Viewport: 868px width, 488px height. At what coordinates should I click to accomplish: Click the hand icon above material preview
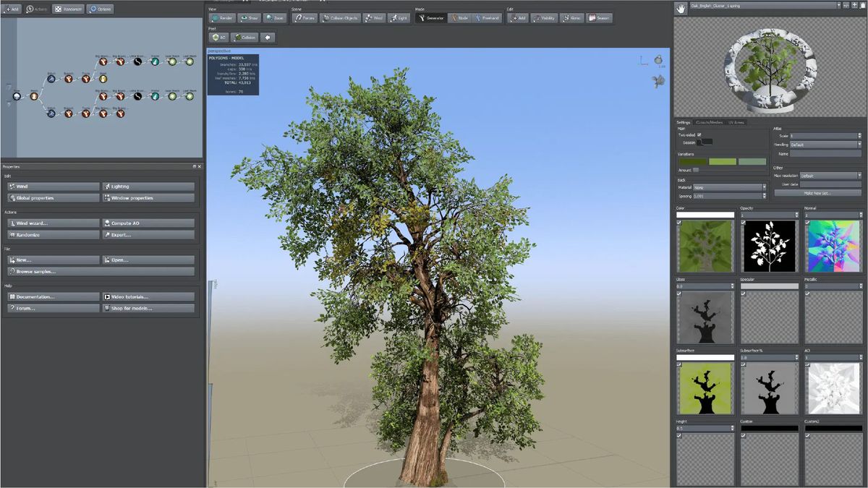click(x=680, y=7)
